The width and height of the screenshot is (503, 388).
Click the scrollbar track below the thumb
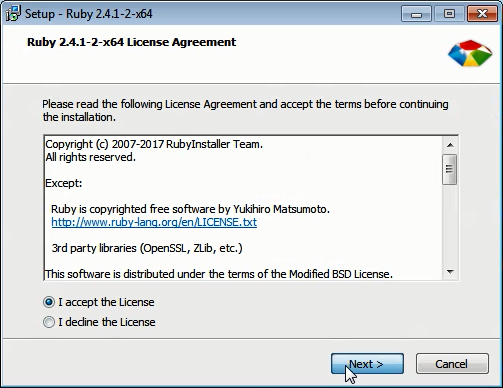(x=450, y=224)
